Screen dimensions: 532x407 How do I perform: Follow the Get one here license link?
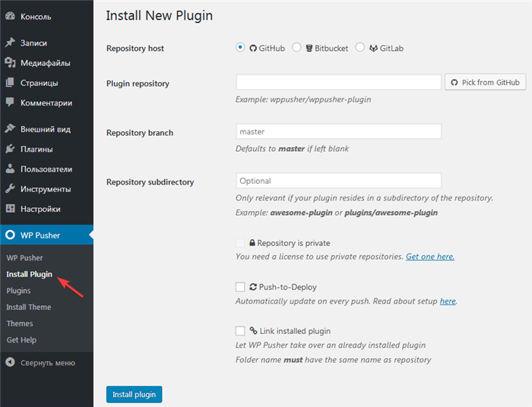[x=430, y=257]
